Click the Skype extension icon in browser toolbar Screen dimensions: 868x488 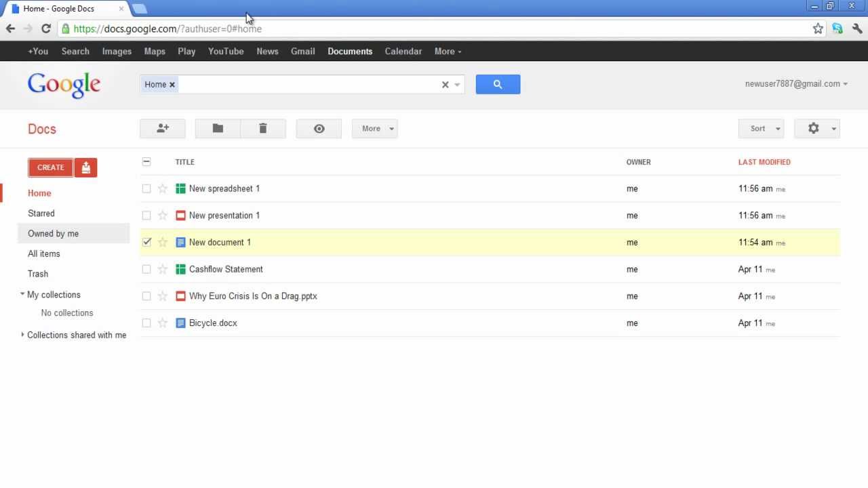(x=837, y=28)
